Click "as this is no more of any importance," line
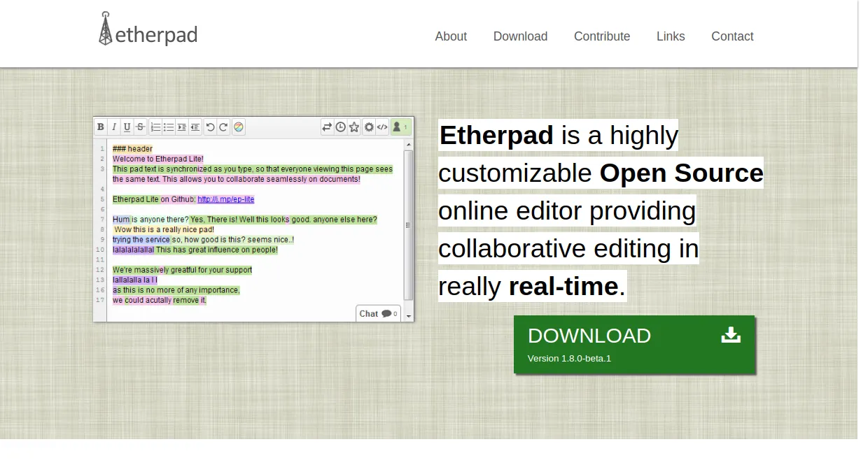This screenshot has width=868, height=472. click(x=176, y=290)
